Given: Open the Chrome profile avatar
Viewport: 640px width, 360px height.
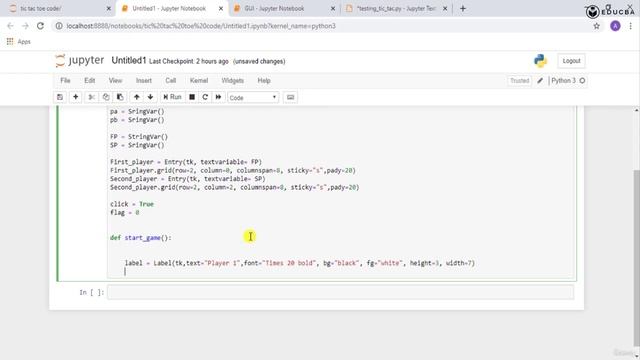Looking at the screenshot, I should click(615, 26).
